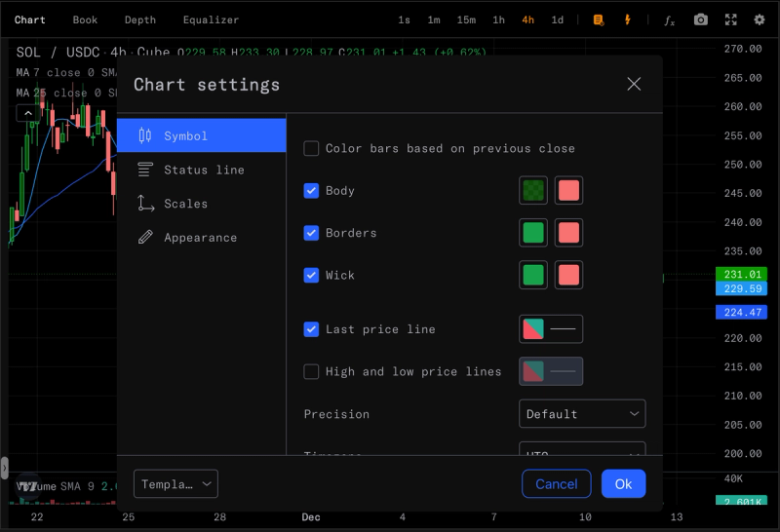Collapse the indicator legend with caret button
The width and height of the screenshot is (780, 532).
click(28, 113)
